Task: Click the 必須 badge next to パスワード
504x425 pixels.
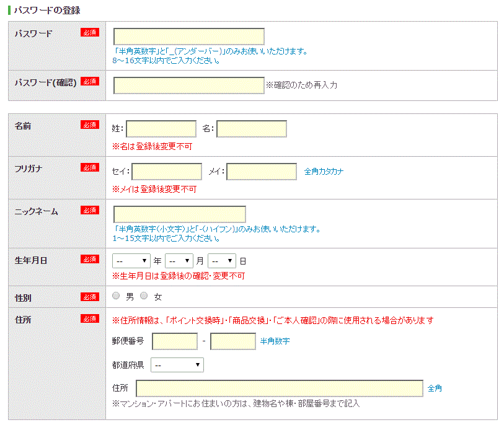Action: [91, 32]
